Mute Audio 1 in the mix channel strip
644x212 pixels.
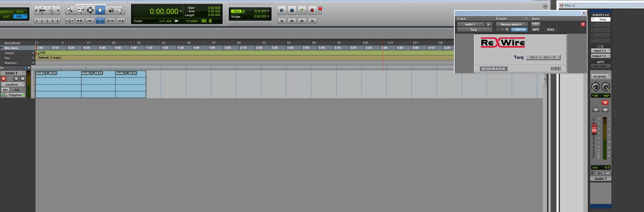click(605, 110)
